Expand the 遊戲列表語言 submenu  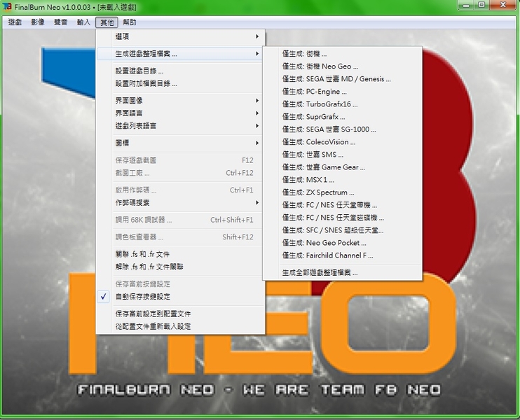pos(181,125)
